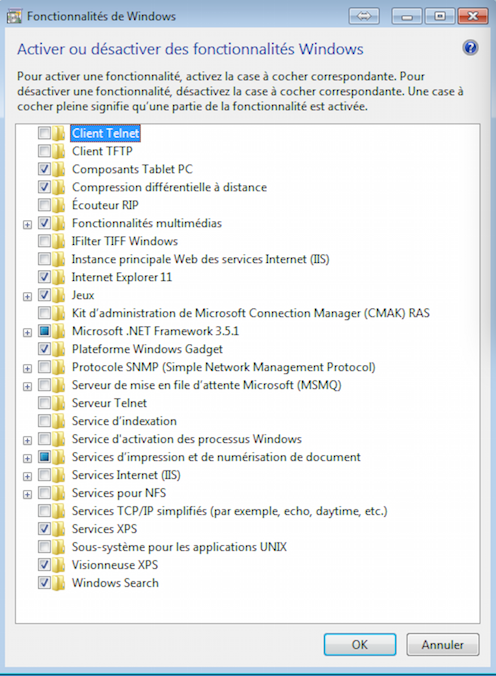
Task: Uncheck the Composants Tablet PC checkbox
Action: [x=44, y=169]
